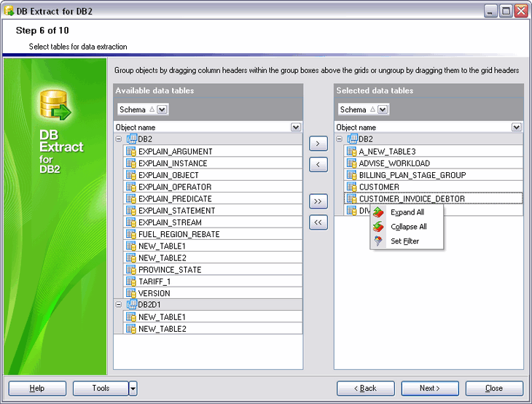Click the EXPLAIN_STREAM table icon
This screenshot has height=404, width=532.
[x=131, y=222]
